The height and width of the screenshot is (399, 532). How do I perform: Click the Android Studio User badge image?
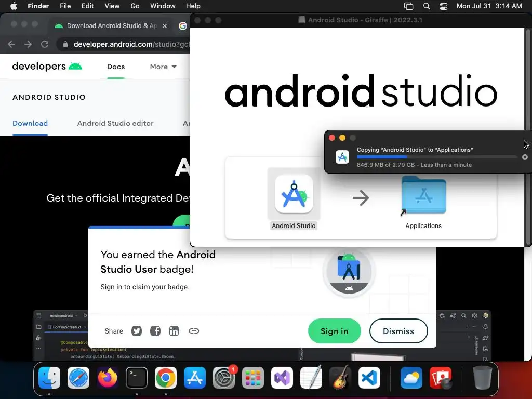[x=349, y=271]
